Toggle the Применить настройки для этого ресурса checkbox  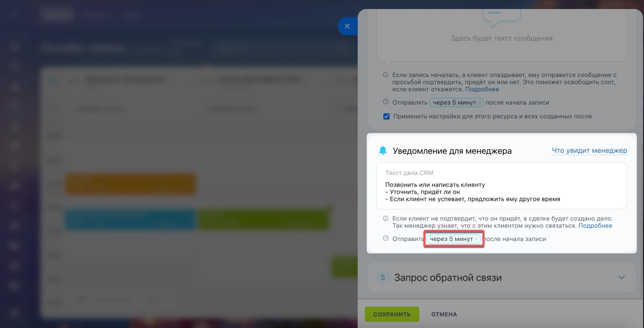pyautogui.click(x=386, y=116)
